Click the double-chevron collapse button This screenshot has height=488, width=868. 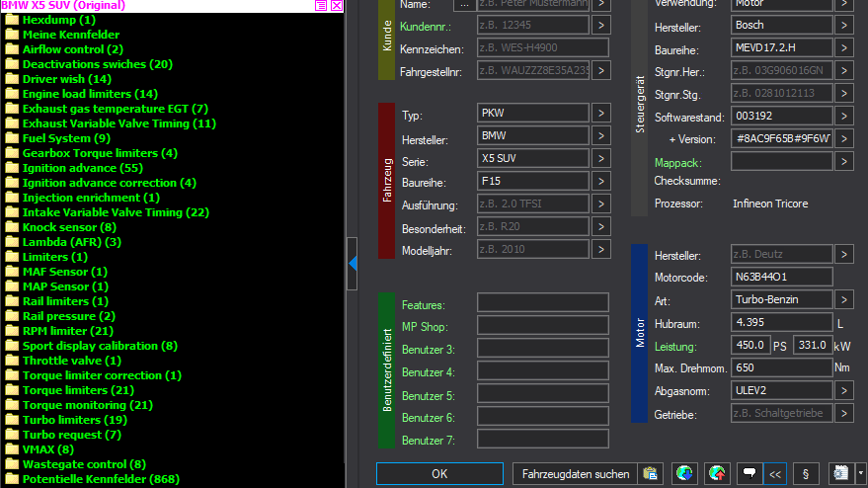pos(775,474)
